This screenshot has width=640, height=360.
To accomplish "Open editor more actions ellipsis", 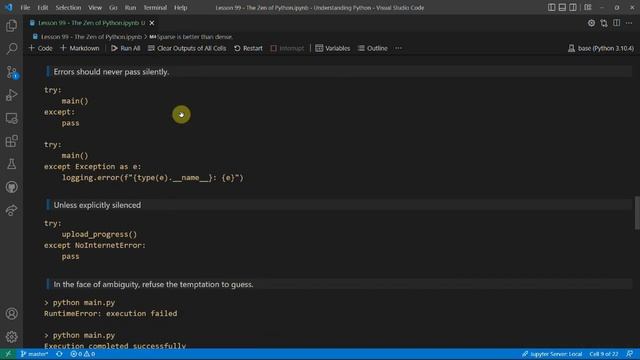I will [629, 23].
